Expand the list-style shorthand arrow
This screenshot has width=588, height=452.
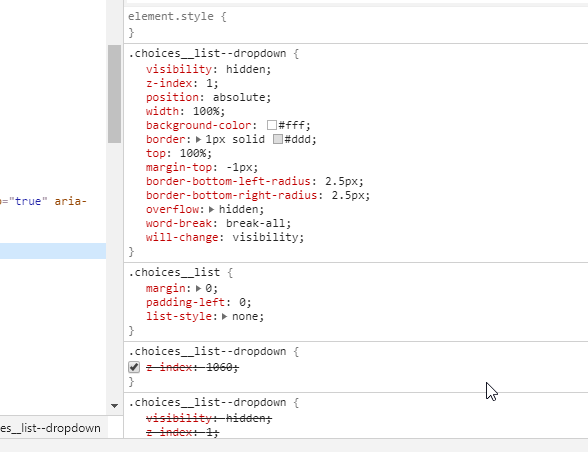coord(225,317)
